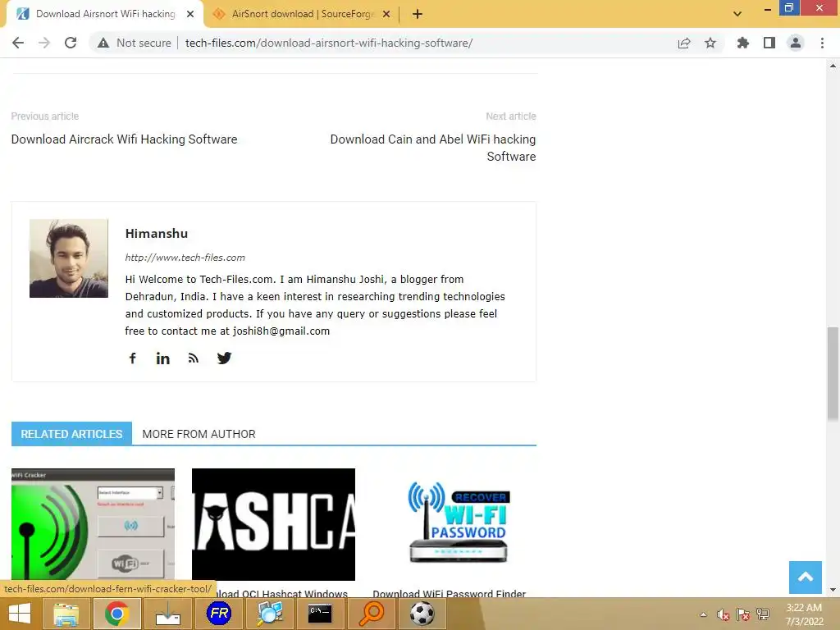Close the AirSnort SourceForge tab
Viewport: 840px width, 630px height.
(386, 14)
